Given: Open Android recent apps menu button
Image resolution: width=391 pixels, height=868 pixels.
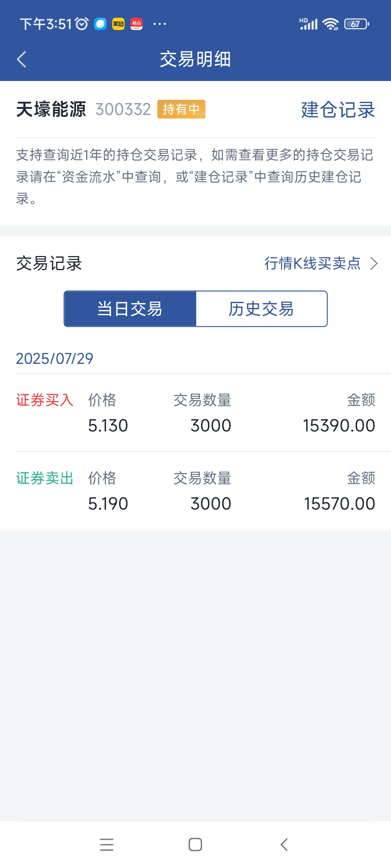Looking at the screenshot, I should [107, 844].
